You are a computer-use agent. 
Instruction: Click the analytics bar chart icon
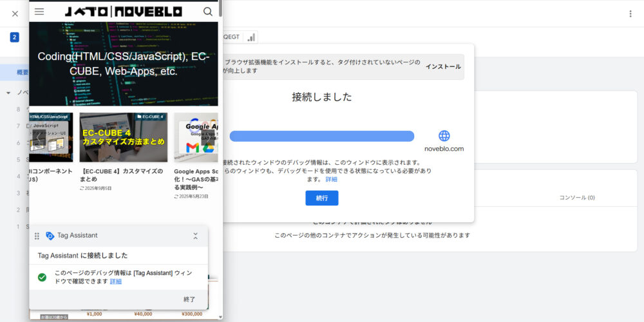251,37
